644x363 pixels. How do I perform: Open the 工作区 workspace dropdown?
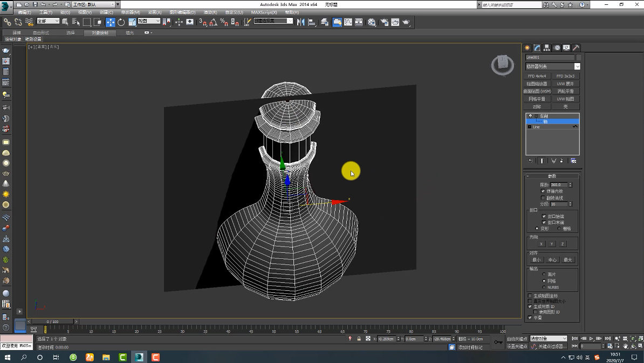94,4
